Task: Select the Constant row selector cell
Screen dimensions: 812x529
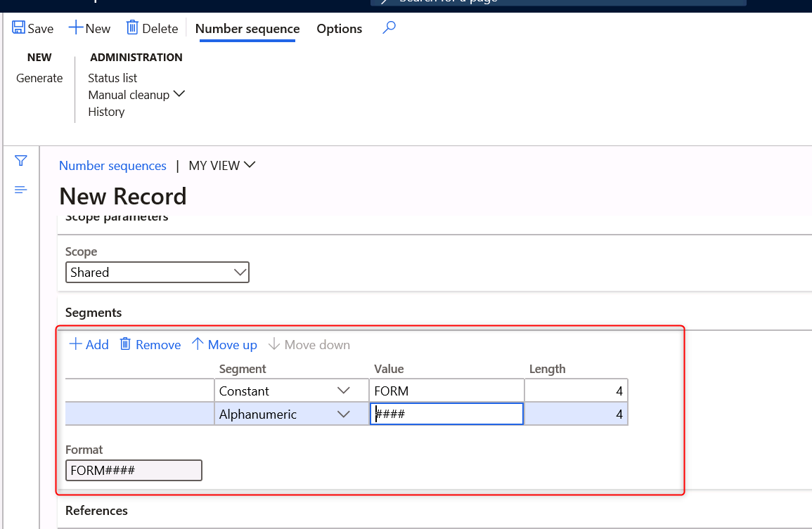Action: point(140,391)
